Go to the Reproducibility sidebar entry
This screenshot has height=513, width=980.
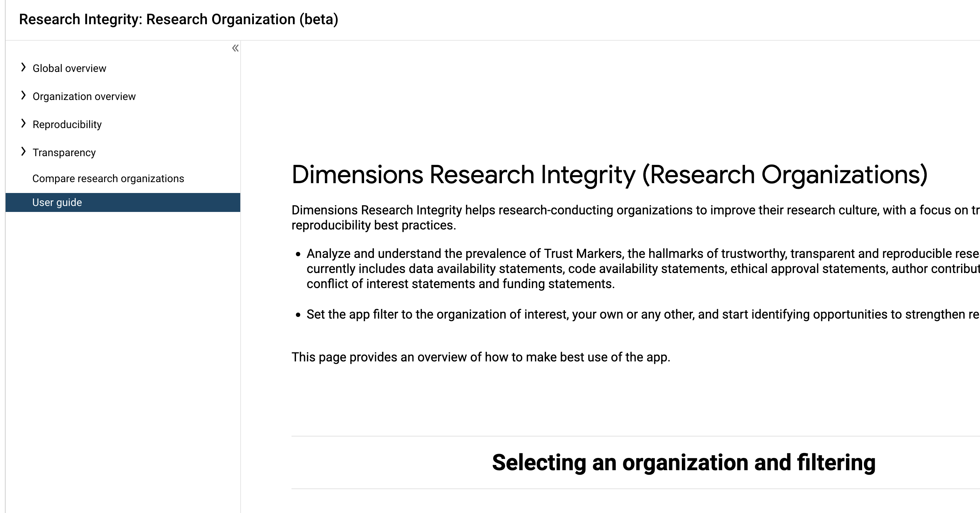click(67, 125)
